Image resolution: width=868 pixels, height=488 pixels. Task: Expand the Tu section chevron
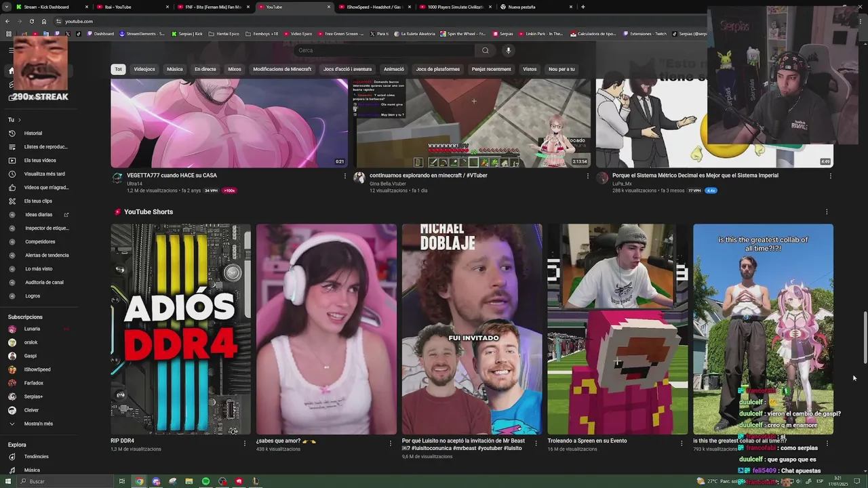19,120
